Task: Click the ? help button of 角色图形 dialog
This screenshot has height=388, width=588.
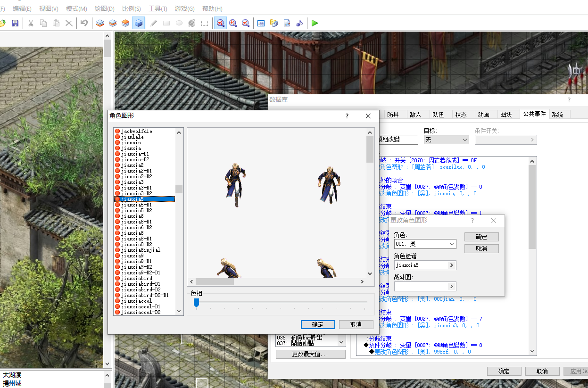Action: click(x=347, y=116)
